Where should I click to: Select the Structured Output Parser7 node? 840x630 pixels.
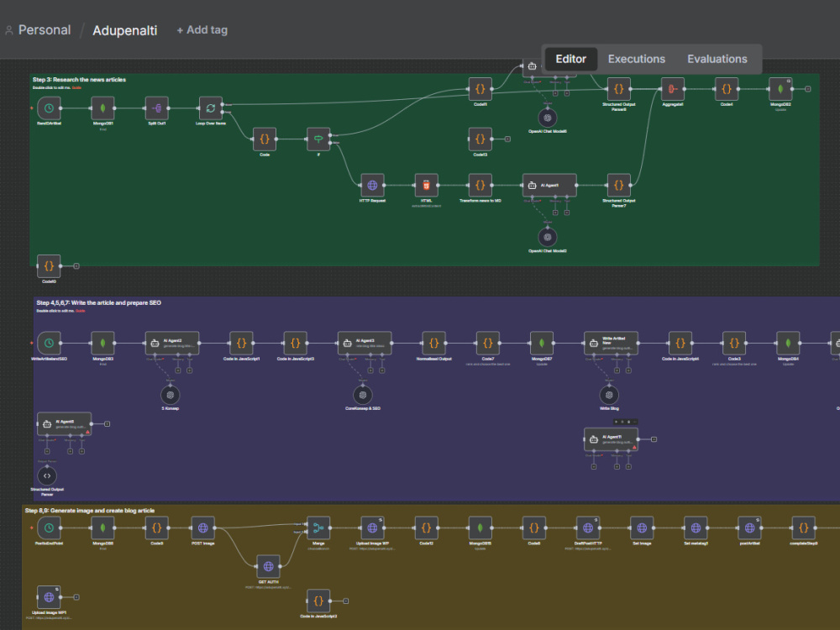coord(619,186)
